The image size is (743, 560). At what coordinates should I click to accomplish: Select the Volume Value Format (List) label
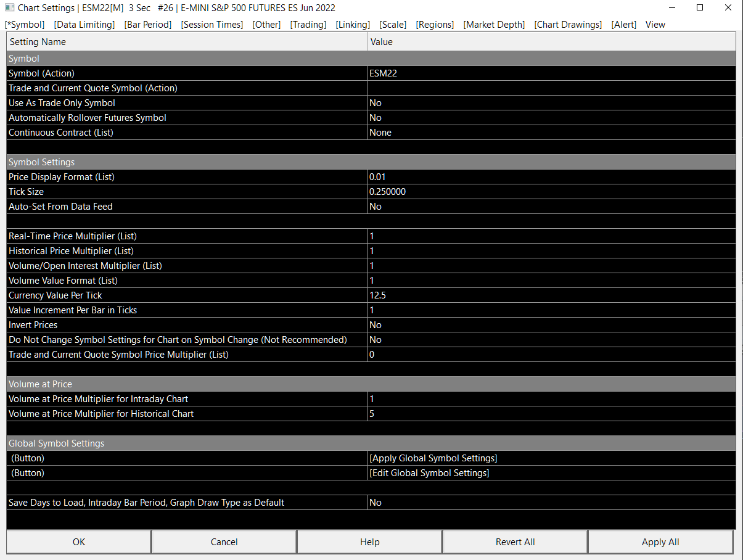pyautogui.click(x=63, y=281)
